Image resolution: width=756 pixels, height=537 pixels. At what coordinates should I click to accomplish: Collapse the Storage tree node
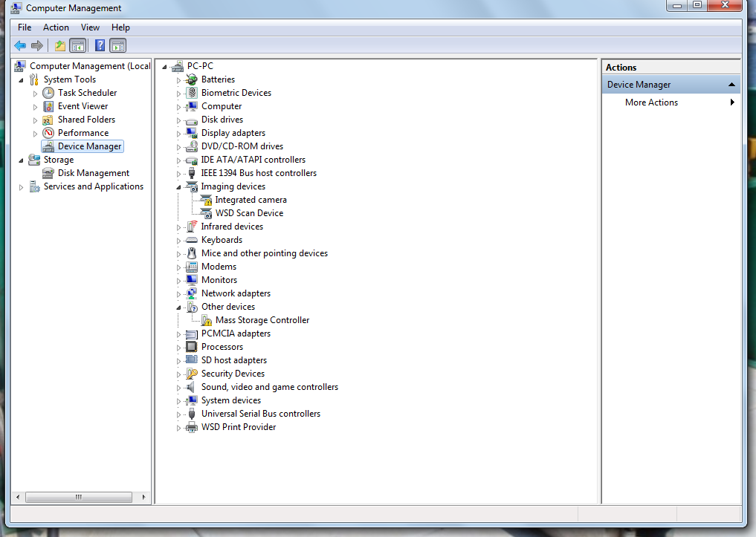(22, 160)
